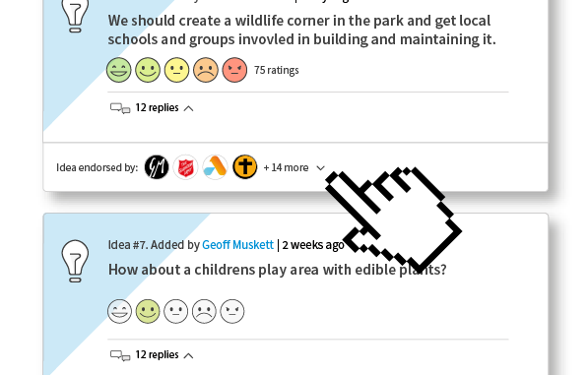
Task: Select yellow neutral face on wildlife idea
Action: [176, 70]
